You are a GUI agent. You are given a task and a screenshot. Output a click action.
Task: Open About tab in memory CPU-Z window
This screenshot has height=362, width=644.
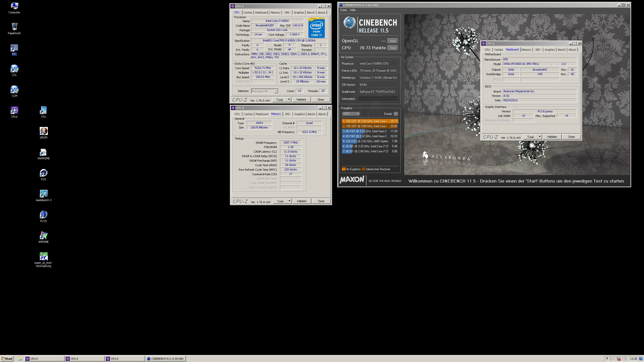322,114
